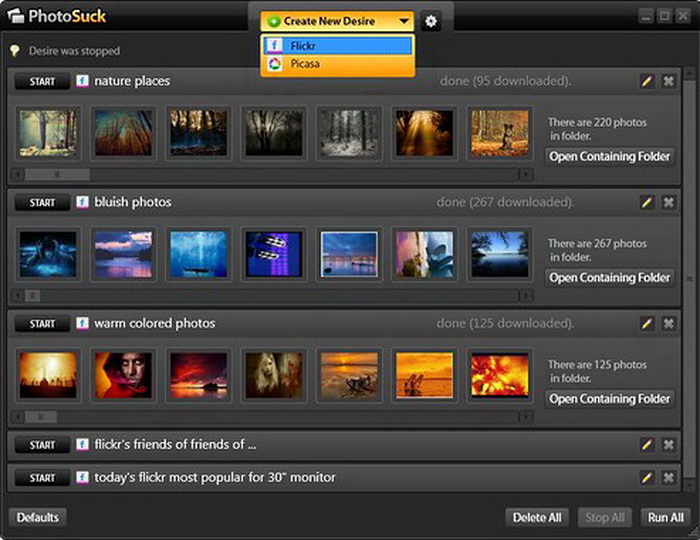Viewport: 700px width, 540px height.
Task: Click the 'done (267 downloaded).' status text
Action: 505,202
